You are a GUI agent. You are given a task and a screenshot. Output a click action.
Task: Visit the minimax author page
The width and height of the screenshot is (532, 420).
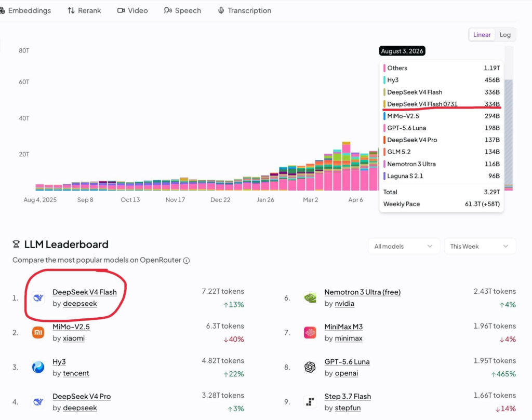pos(349,338)
